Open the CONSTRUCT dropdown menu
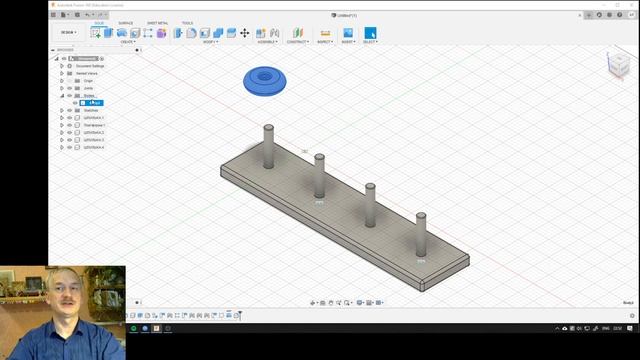 298,42
